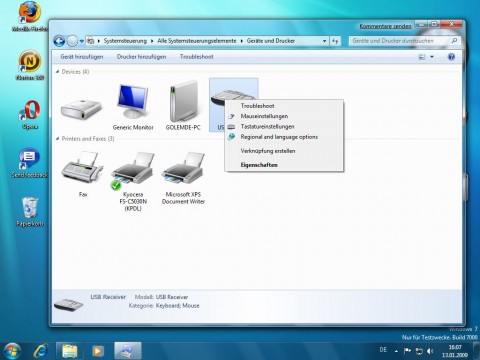Click Systemsteuerung in the address bar
The image size is (480, 360).
[x=125, y=41]
